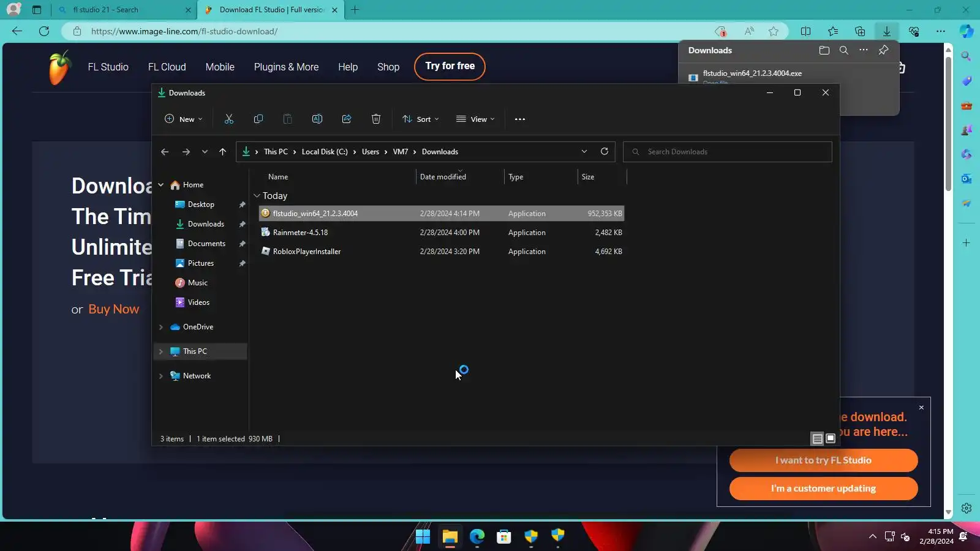Open Desktop in the navigation pane
Screen dimensions: 980x551
(201, 204)
